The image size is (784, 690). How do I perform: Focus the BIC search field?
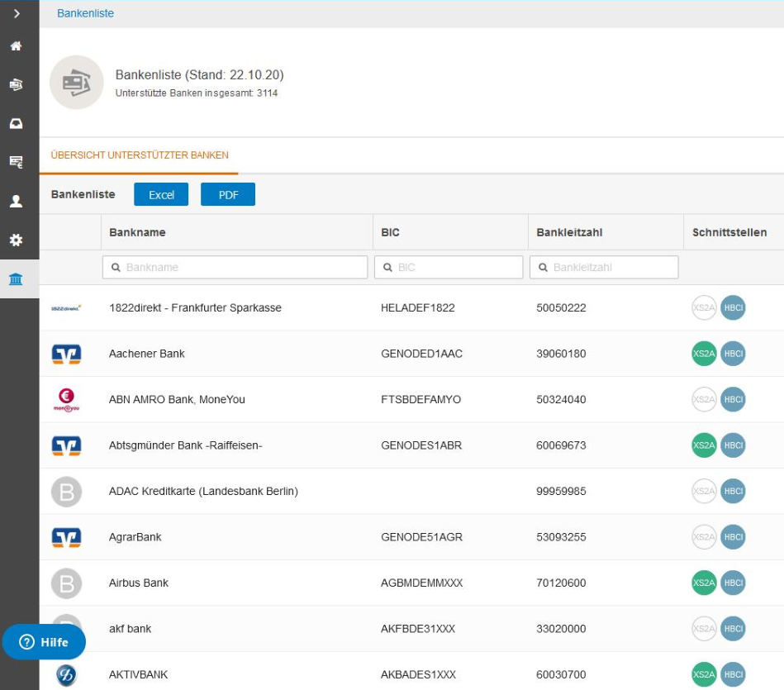click(449, 268)
